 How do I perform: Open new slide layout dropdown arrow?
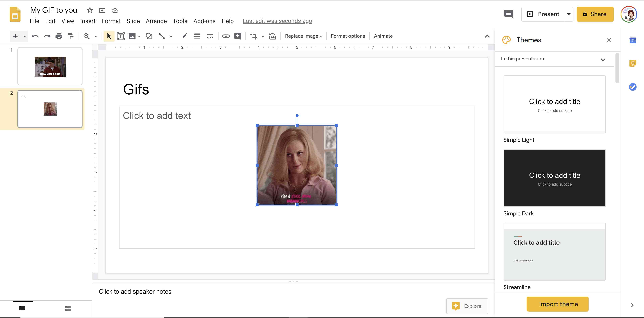(24, 36)
